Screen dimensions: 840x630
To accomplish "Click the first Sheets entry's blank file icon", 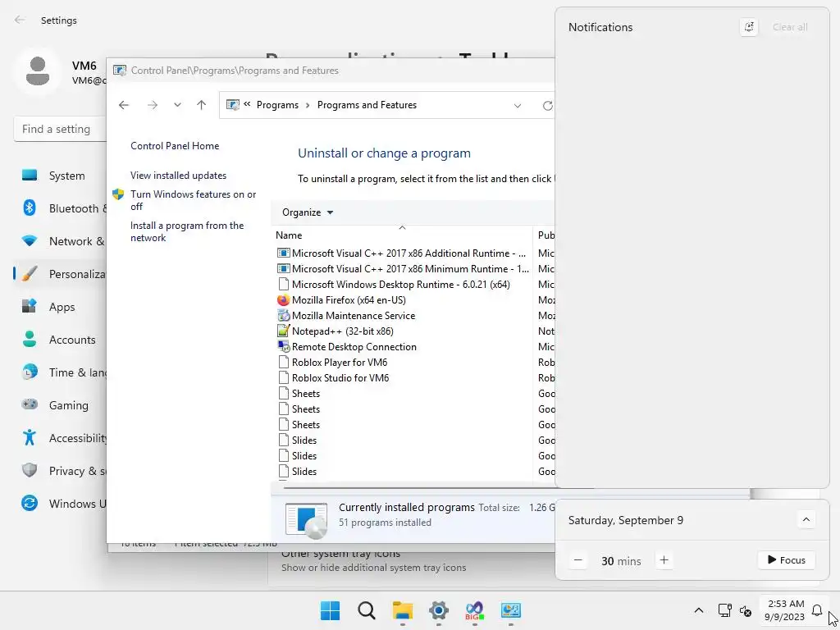I will click(x=283, y=393).
